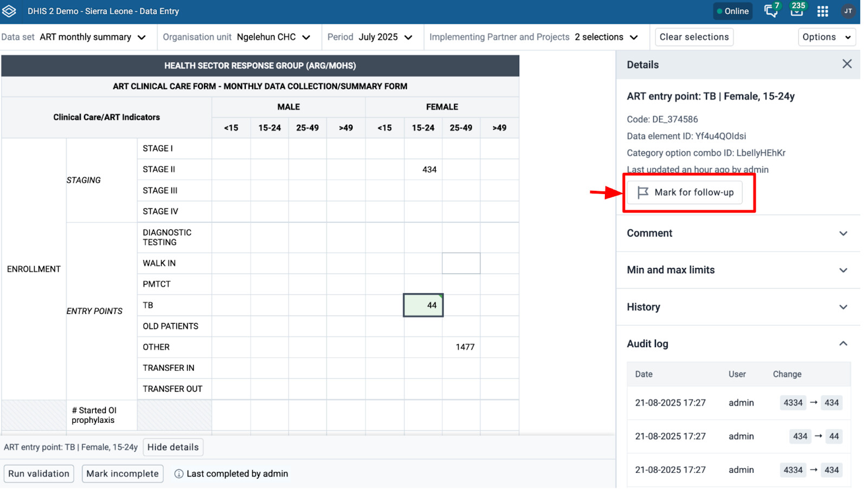Click the Online status indicator
This screenshot has width=868, height=489.
(732, 11)
